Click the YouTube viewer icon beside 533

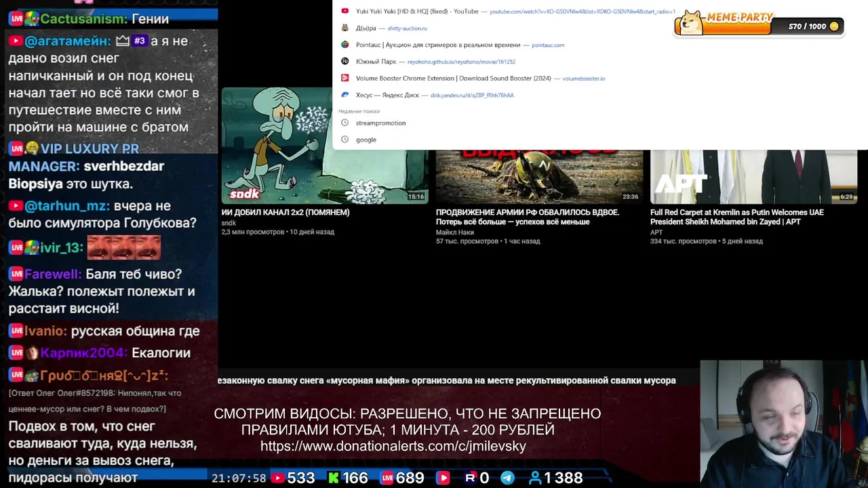tap(277, 478)
